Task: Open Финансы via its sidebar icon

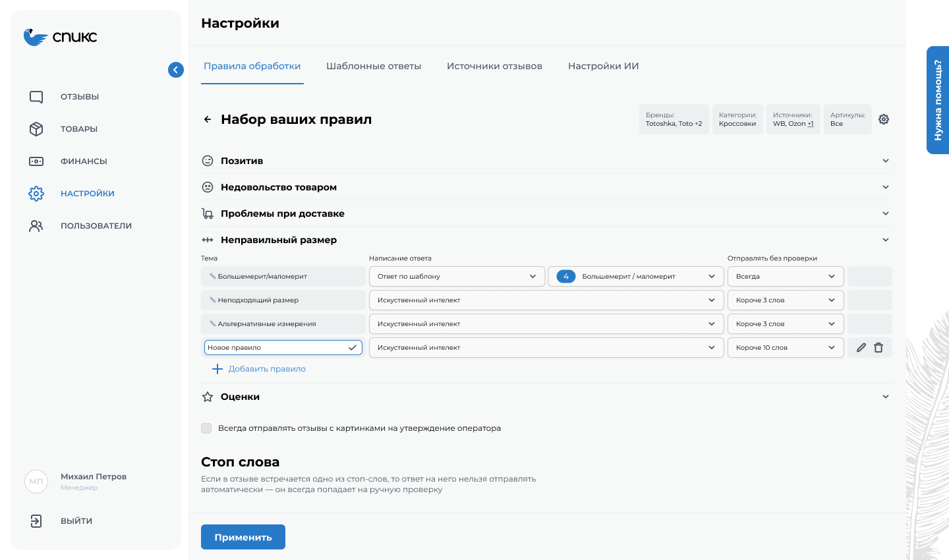Action: pyautogui.click(x=36, y=161)
